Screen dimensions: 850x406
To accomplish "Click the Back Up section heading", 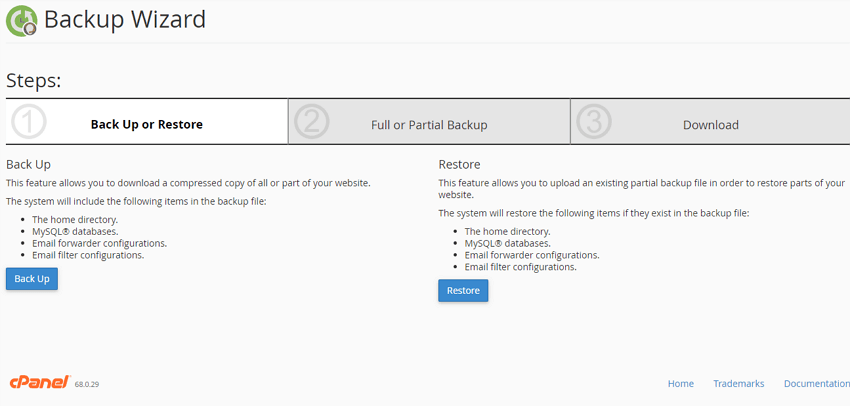I will click(28, 164).
